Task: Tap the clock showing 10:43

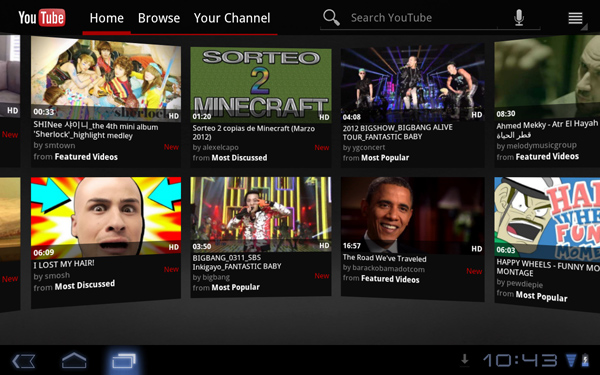Action: click(x=520, y=360)
